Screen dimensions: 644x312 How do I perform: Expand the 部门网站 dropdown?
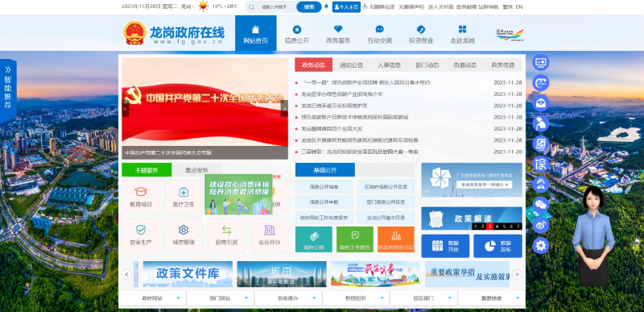point(220,298)
